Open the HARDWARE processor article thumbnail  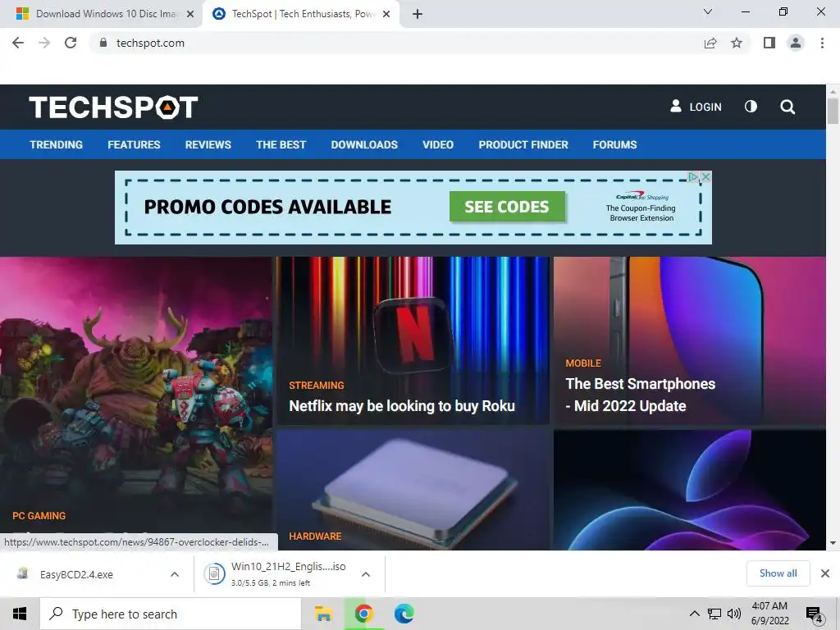[x=413, y=489]
